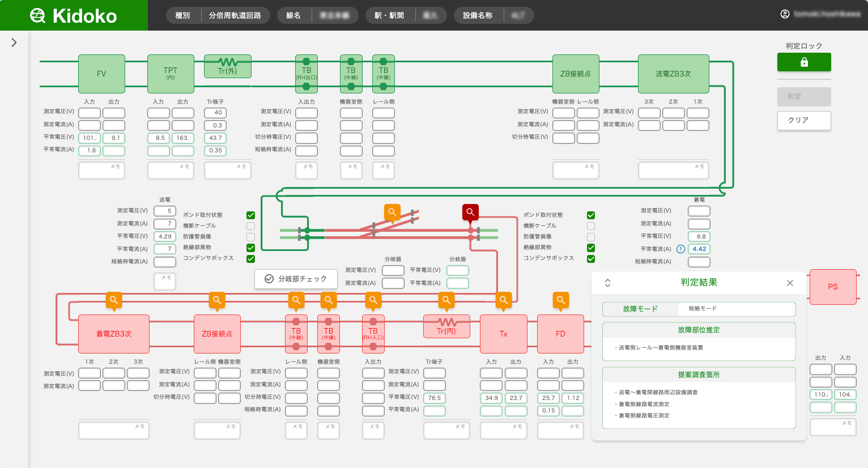868x468 pixels.
Task: Click the red magnifier icon on the track diagram
Action: [470, 212]
